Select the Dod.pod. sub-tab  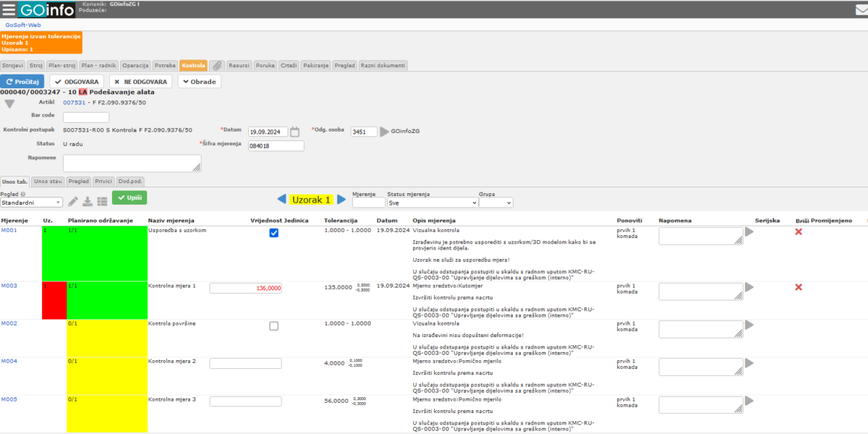130,182
